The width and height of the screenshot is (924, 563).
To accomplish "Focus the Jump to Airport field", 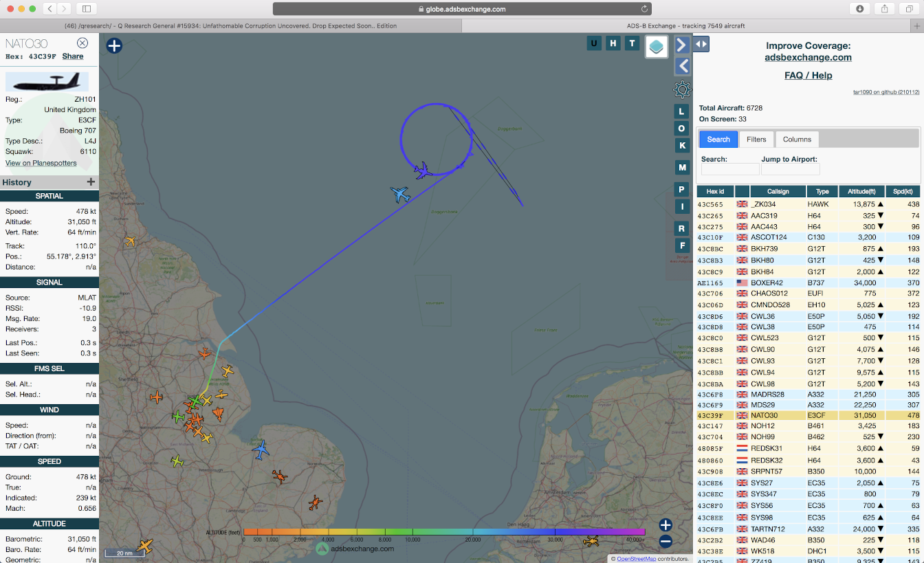I will (791, 169).
